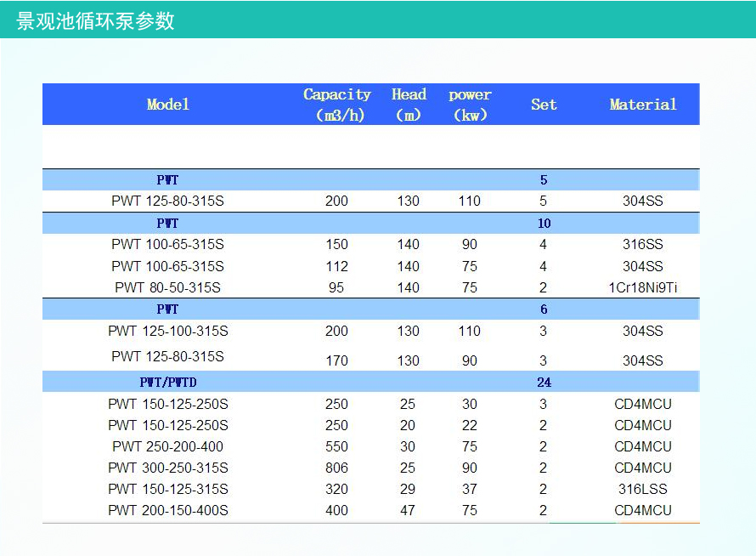Select the PWT 250-200-400 model cell
The image size is (756, 556).
tap(167, 446)
